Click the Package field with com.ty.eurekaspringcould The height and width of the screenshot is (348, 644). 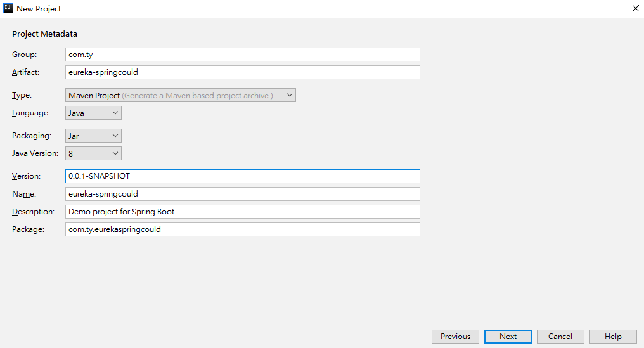tap(242, 229)
